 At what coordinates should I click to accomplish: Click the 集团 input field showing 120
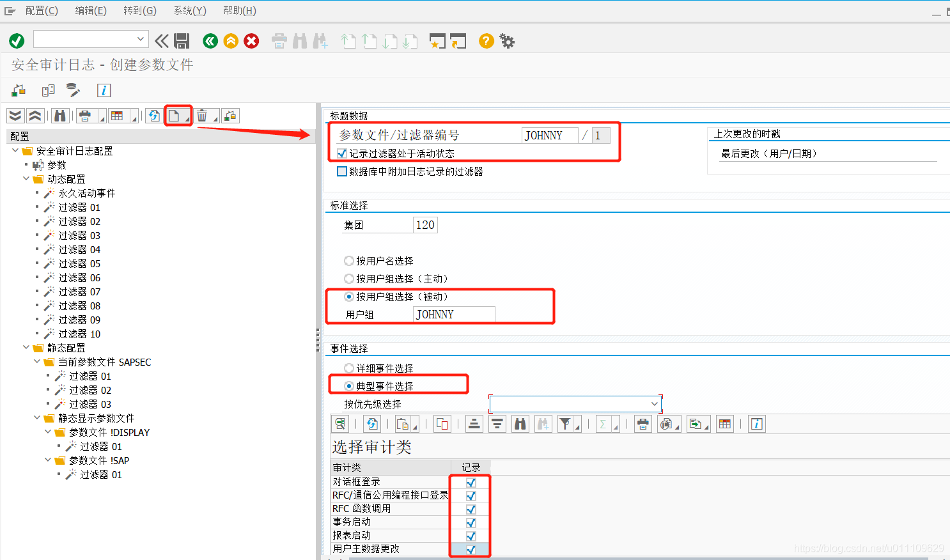coord(425,225)
